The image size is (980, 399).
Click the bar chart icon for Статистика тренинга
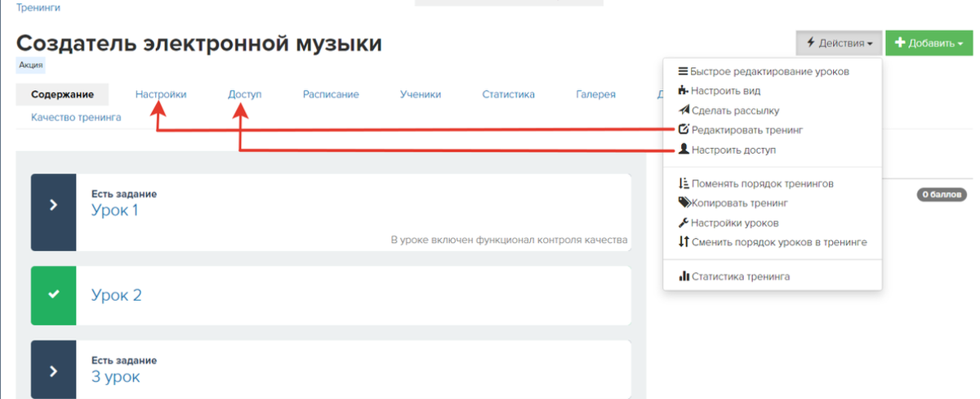click(x=684, y=276)
